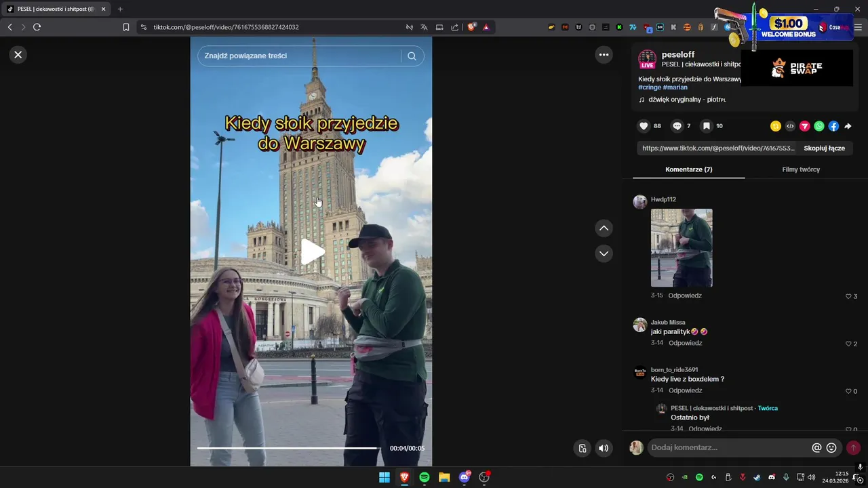
Task: Go to next video with down arrow
Action: (604, 253)
